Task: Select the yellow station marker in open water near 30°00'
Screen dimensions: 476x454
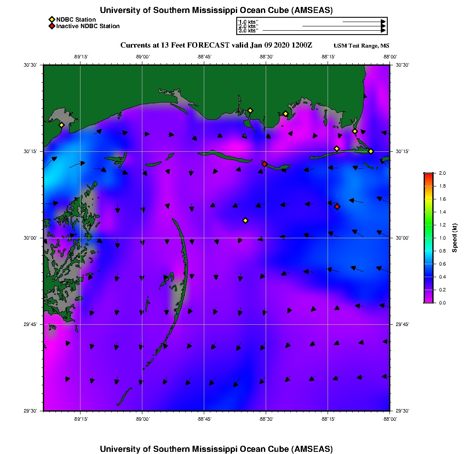Action: pyautogui.click(x=246, y=221)
